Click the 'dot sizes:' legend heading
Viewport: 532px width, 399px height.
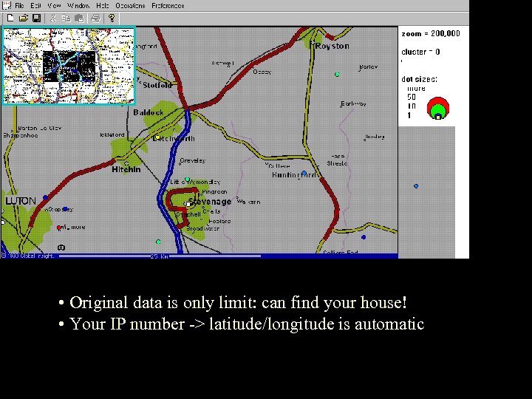[x=419, y=79]
